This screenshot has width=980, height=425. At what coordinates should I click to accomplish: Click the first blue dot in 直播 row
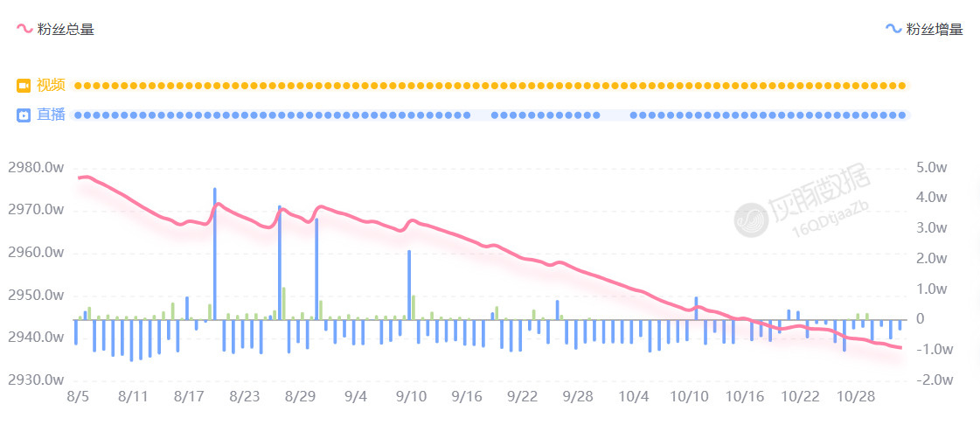pyautogui.click(x=78, y=115)
